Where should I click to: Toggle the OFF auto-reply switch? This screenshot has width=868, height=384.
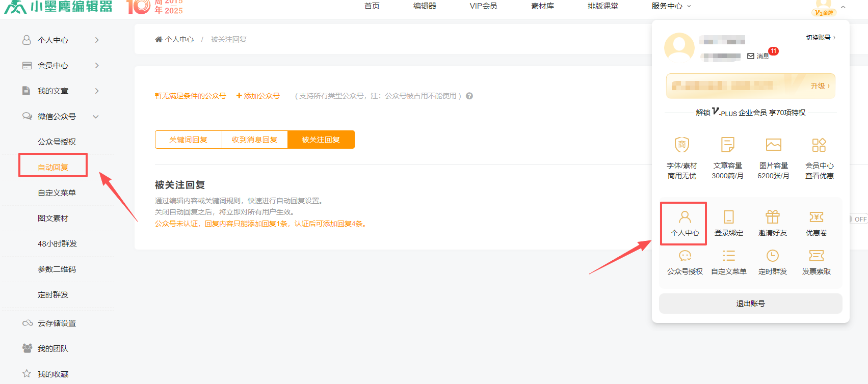coord(858,219)
